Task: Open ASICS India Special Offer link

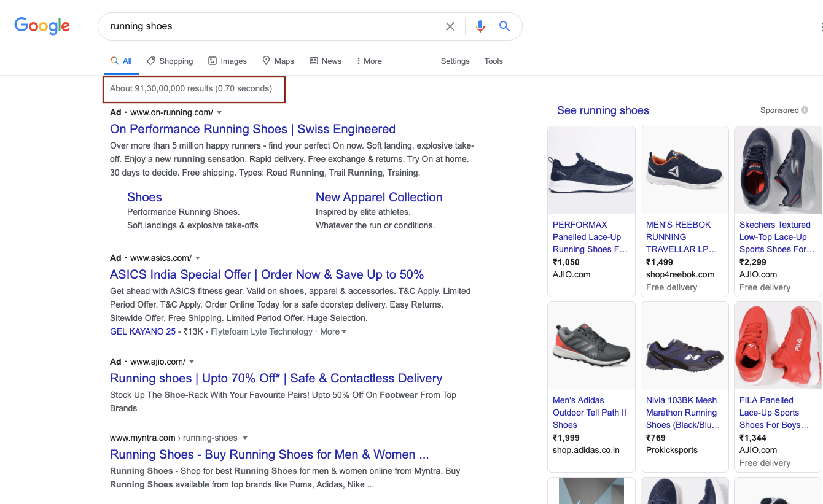Action: point(267,274)
